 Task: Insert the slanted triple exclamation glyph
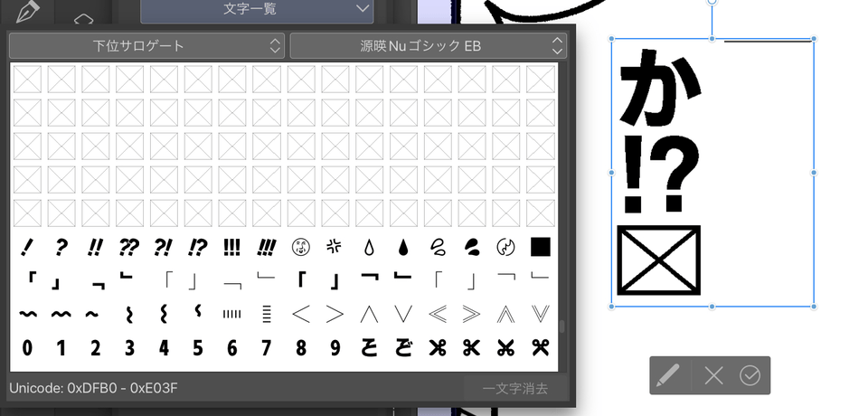coord(266,247)
